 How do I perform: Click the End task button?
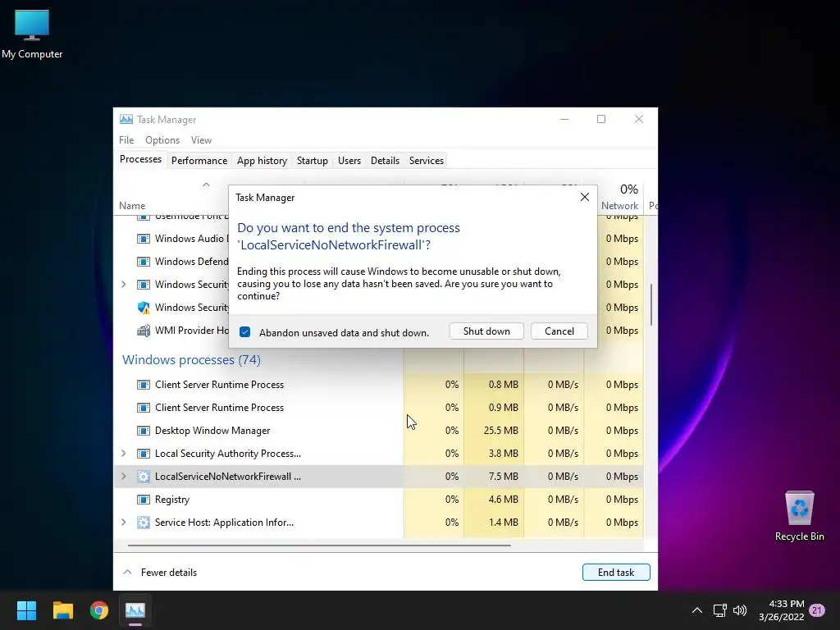[616, 572]
